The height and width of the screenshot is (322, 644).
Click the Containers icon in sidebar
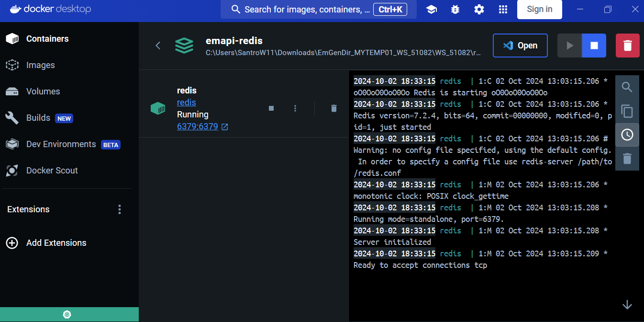coord(12,39)
